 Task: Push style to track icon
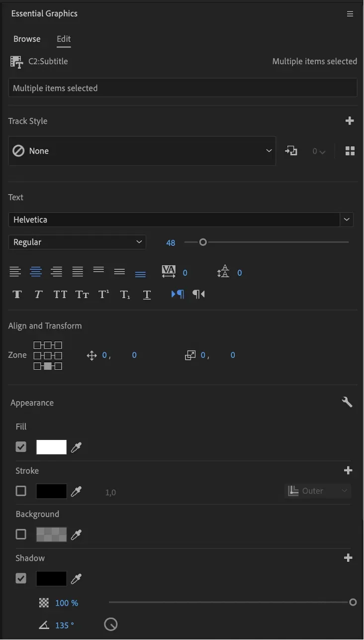[x=291, y=151]
